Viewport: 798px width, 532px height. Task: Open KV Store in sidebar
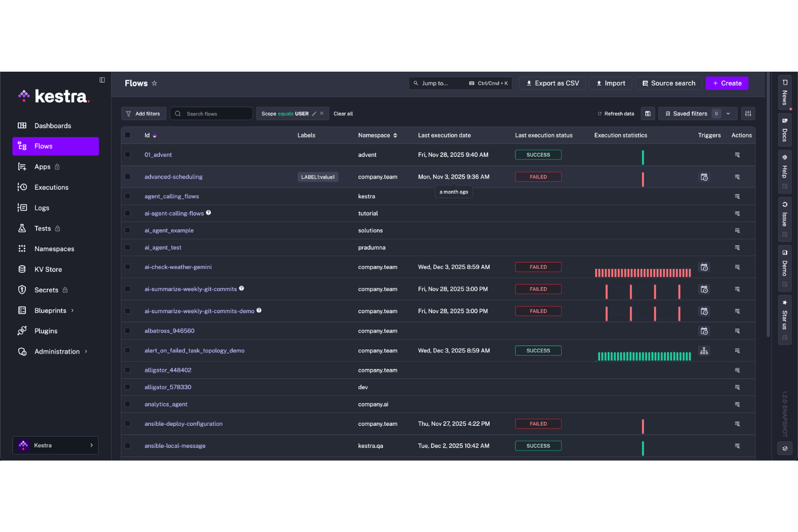click(56, 269)
